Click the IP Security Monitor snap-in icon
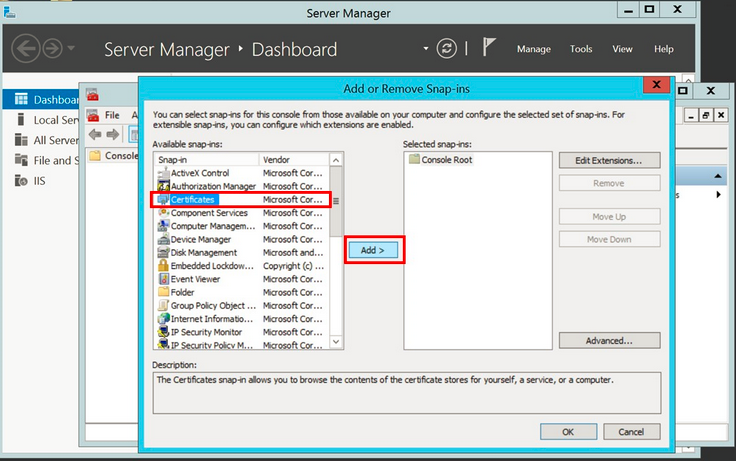 [x=163, y=331]
